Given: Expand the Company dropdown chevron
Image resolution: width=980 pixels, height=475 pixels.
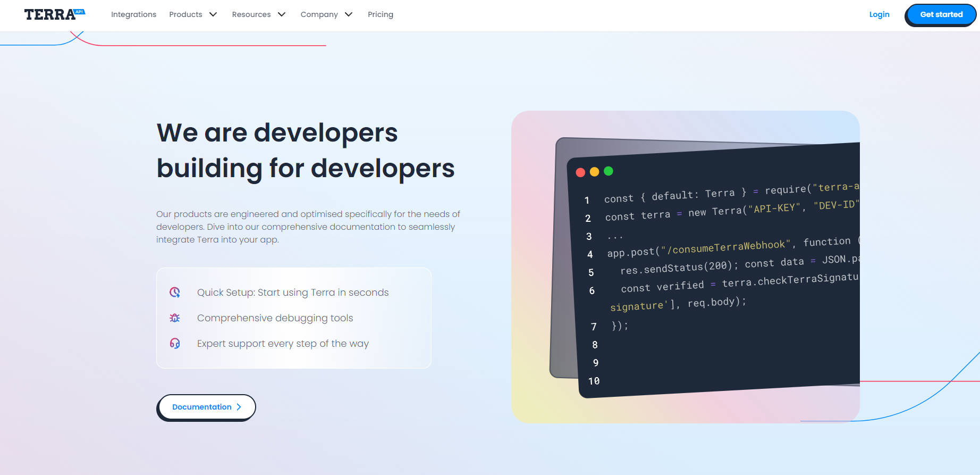Looking at the screenshot, I should click(349, 14).
